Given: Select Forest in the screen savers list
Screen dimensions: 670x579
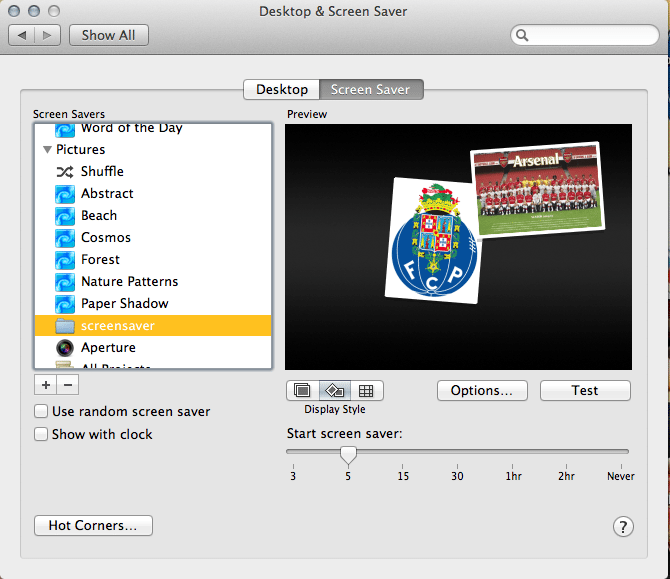Looking at the screenshot, I should (153, 260).
